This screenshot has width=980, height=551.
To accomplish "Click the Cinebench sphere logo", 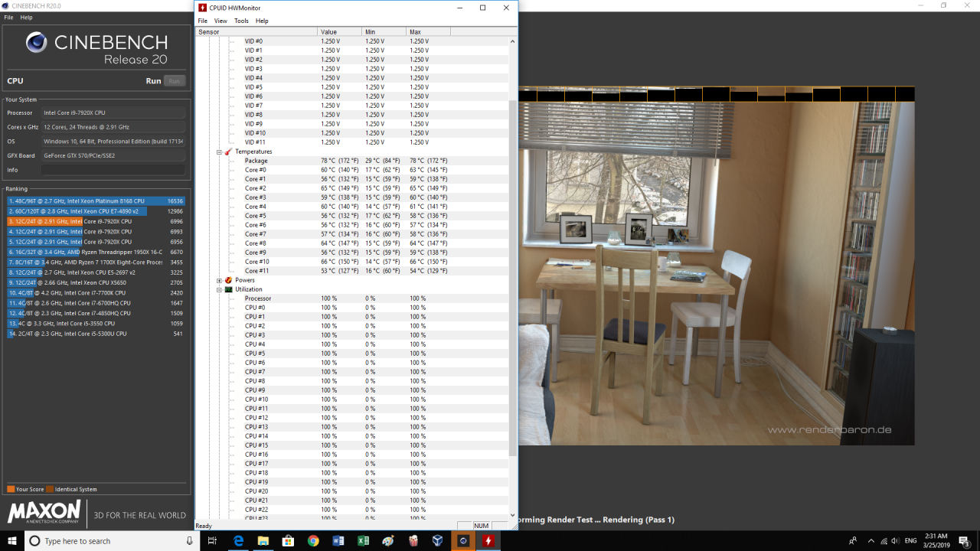I will (36, 43).
